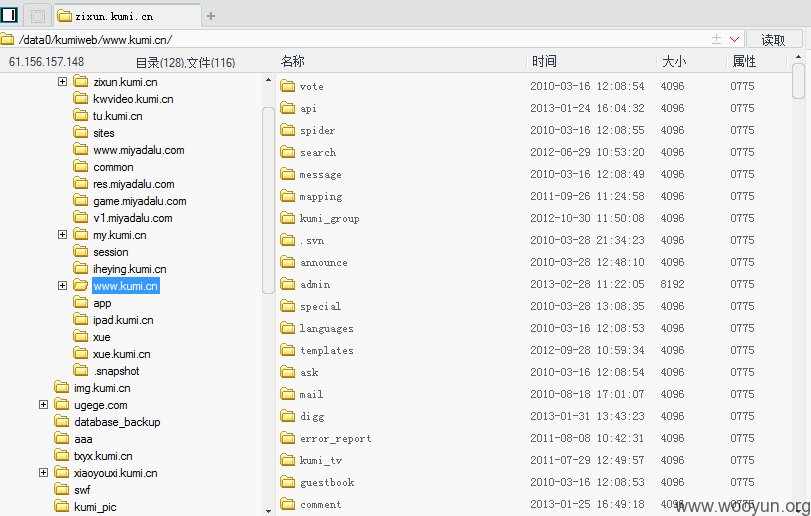Select img.kumi.cn in the tree
This screenshot has width=811, height=516.
(x=102, y=388)
